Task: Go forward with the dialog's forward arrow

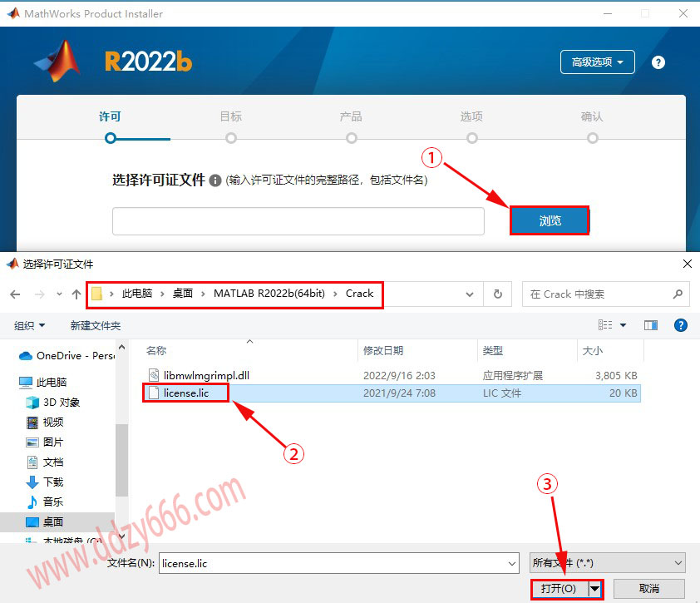Action: [x=40, y=294]
